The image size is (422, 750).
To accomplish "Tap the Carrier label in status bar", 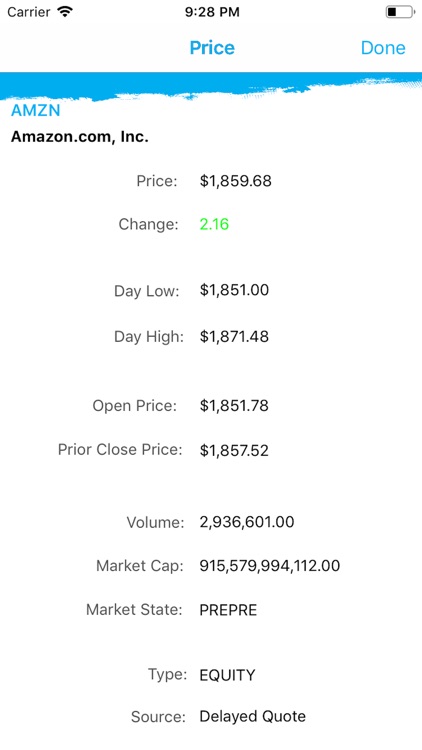I will tap(29, 12).
